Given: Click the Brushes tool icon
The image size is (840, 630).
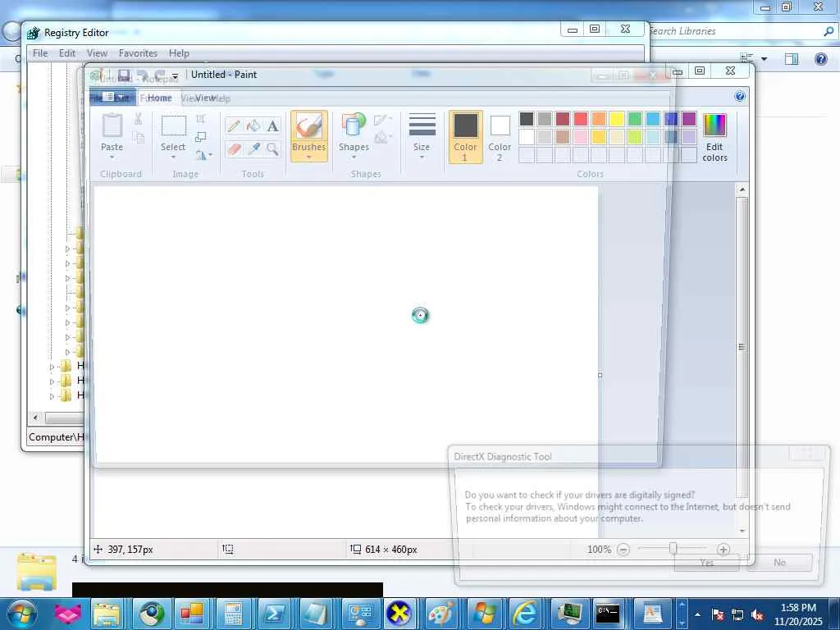Looking at the screenshot, I should [309, 126].
